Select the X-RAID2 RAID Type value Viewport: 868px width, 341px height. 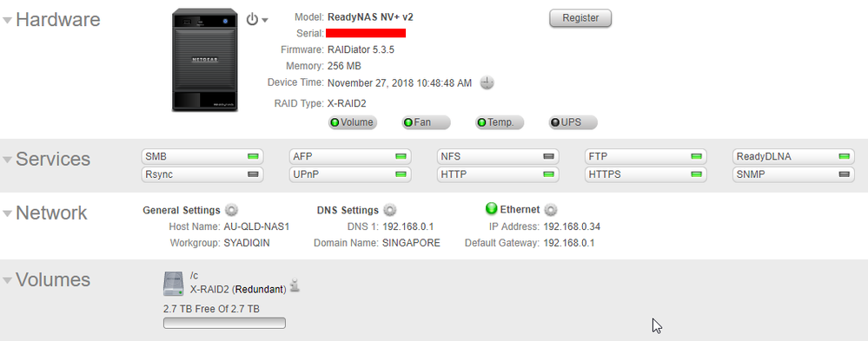pyautogui.click(x=347, y=103)
